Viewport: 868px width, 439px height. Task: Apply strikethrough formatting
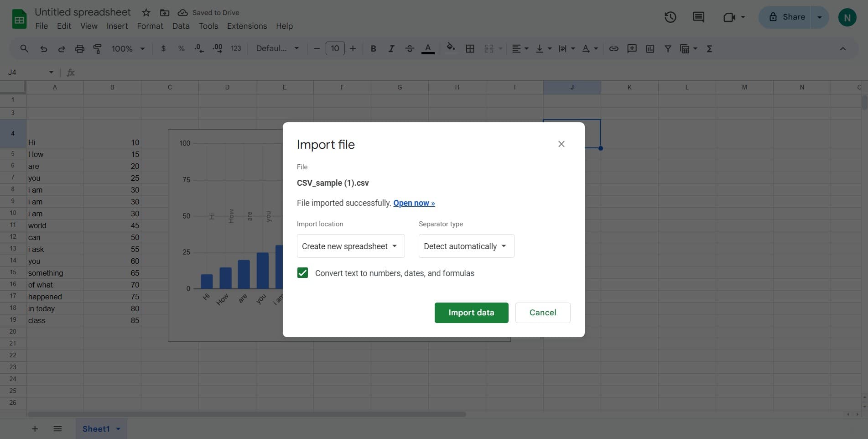[409, 48]
